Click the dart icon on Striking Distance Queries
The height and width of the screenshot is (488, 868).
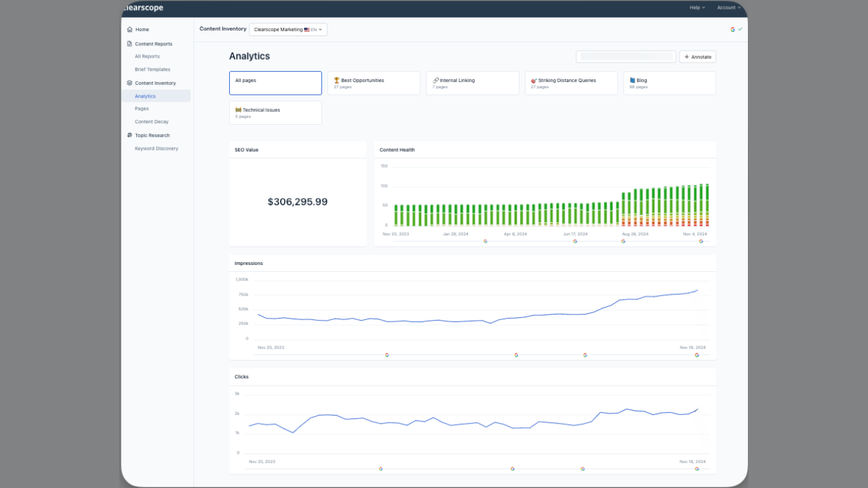[534, 81]
